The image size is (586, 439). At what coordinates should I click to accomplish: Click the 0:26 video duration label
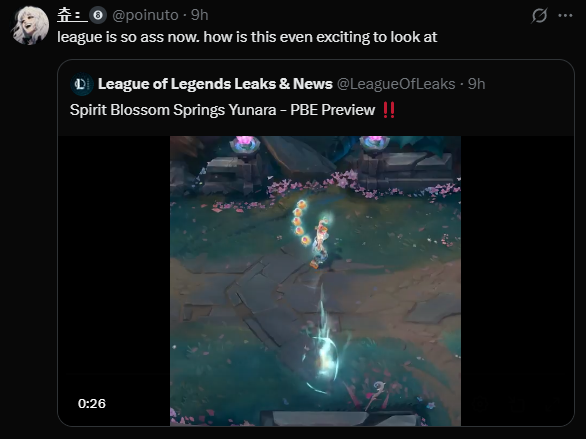pos(92,404)
